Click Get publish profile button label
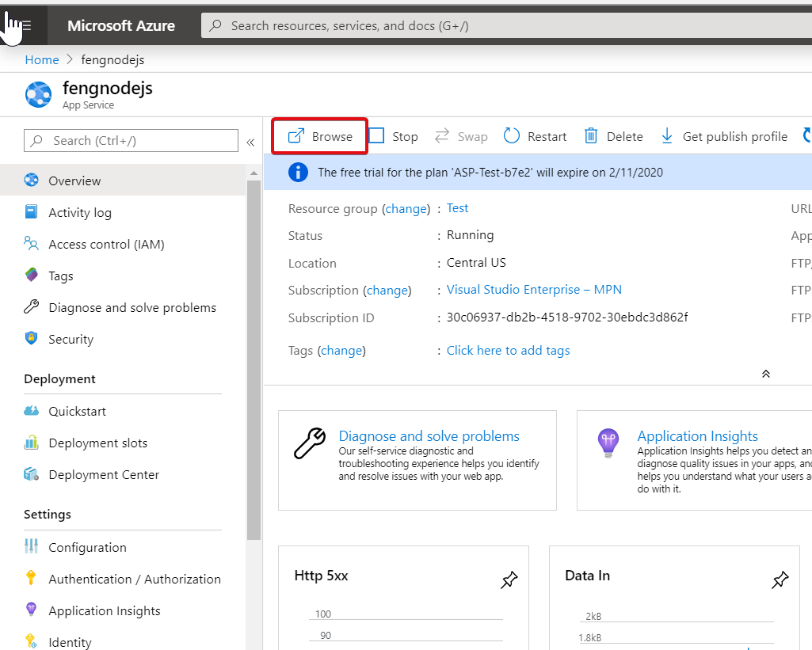The height and width of the screenshot is (650, 812). click(735, 137)
